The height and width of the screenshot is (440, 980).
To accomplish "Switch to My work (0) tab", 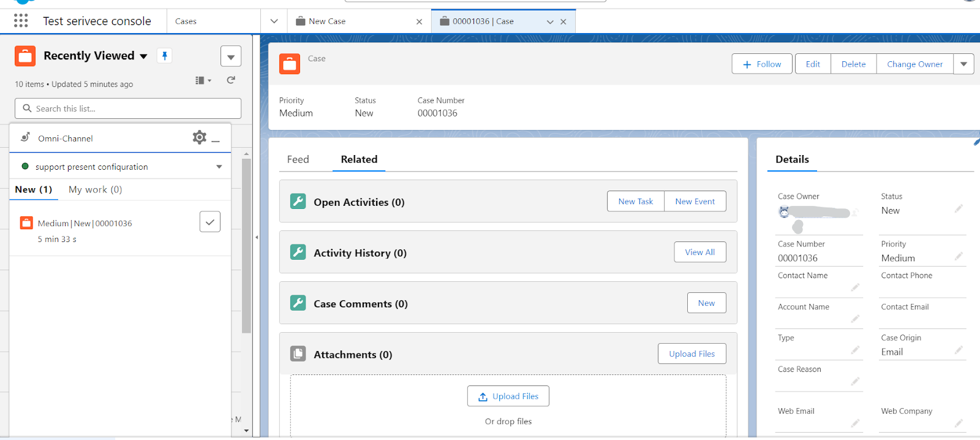I will click(x=96, y=189).
